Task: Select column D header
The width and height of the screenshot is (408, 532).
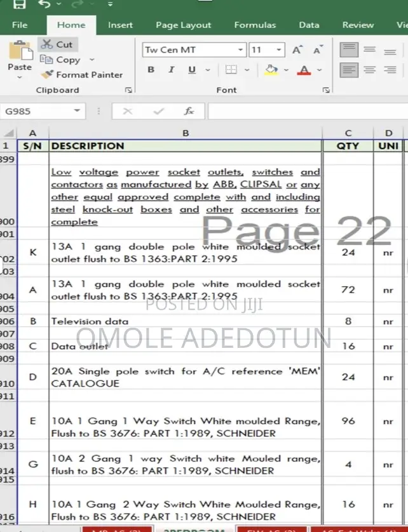Action: (x=389, y=133)
